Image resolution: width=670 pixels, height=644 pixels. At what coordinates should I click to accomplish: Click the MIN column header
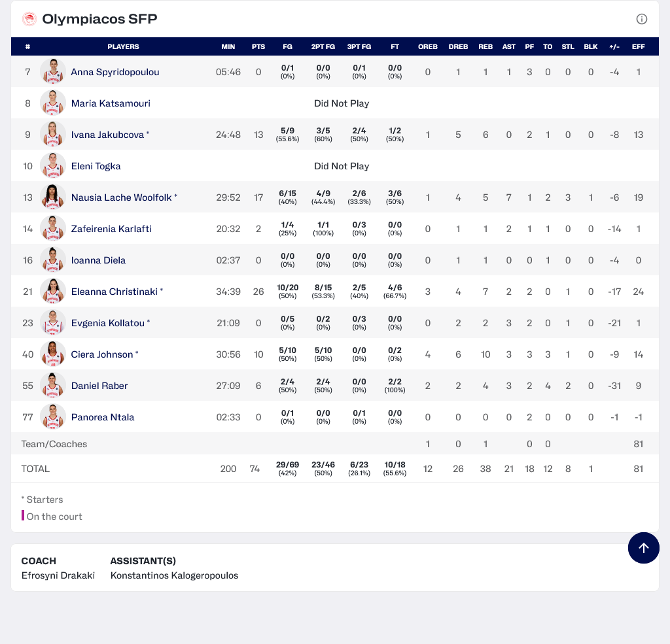pos(228,46)
